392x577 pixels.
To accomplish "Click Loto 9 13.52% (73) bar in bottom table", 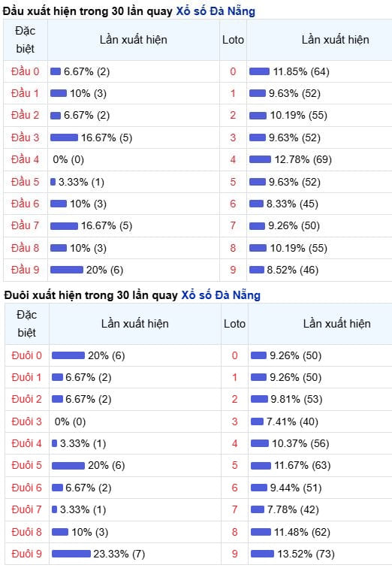I will (x=262, y=554).
